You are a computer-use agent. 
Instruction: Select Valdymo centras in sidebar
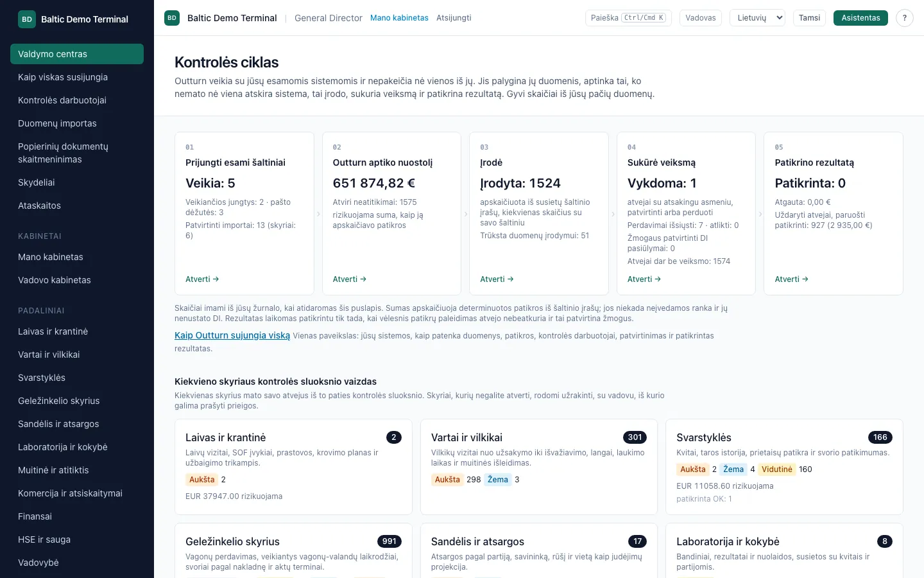point(77,54)
